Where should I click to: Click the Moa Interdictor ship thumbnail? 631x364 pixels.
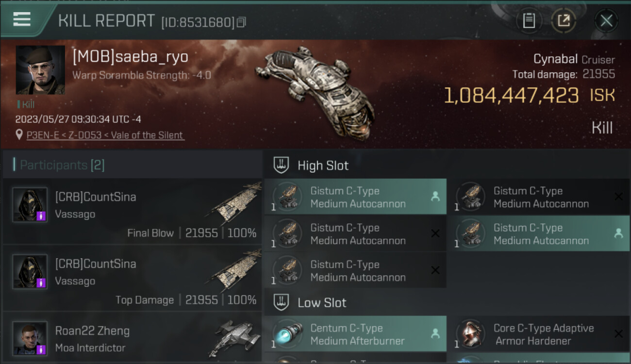point(237,338)
